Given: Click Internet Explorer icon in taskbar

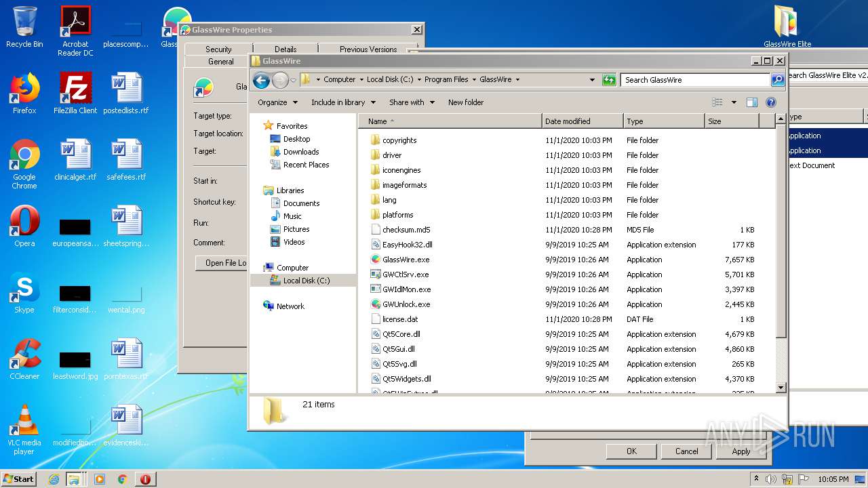Looking at the screenshot, I should pyautogui.click(x=54, y=479).
